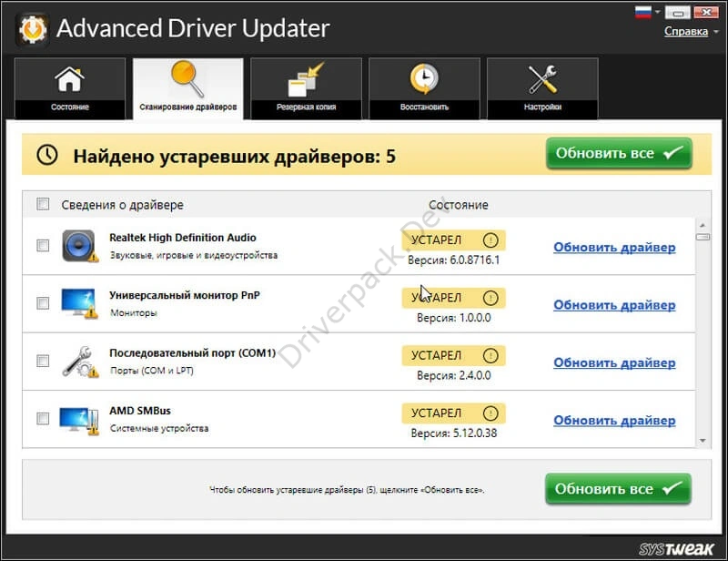Image resolution: width=728 pixels, height=561 pixels.
Task: Click Обновить драйвер for Realtek audio
Action: coord(614,247)
